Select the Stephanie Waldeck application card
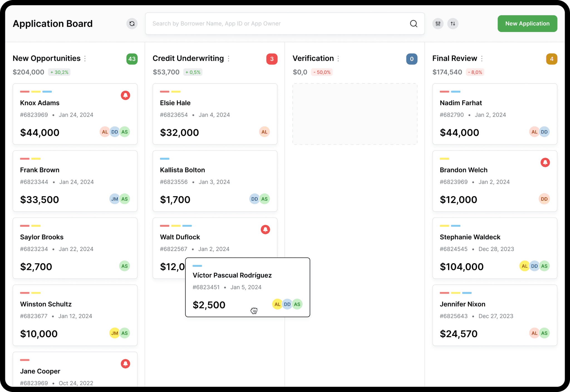 (x=495, y=248)
